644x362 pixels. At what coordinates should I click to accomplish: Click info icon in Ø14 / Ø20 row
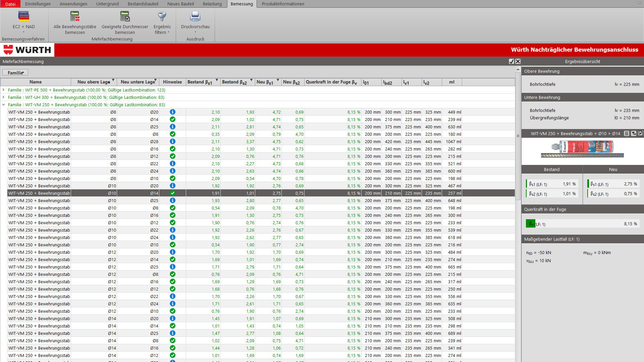coord(172,318)
